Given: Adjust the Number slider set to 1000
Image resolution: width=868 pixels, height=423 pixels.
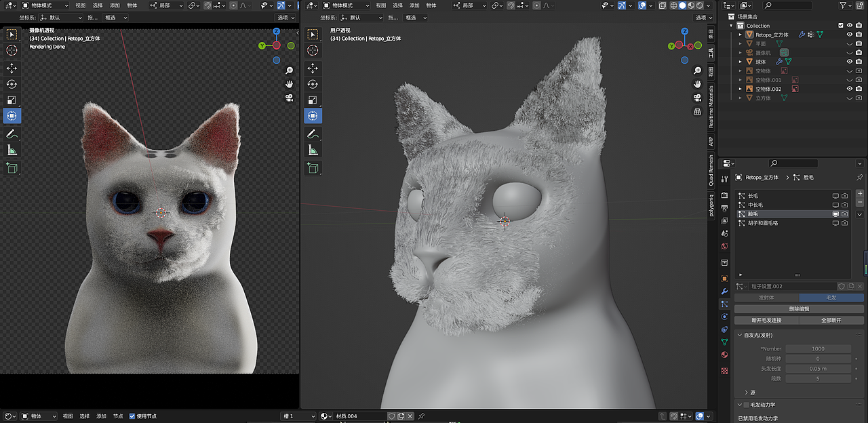Looking at the screenshot, I should click(818, 348).
